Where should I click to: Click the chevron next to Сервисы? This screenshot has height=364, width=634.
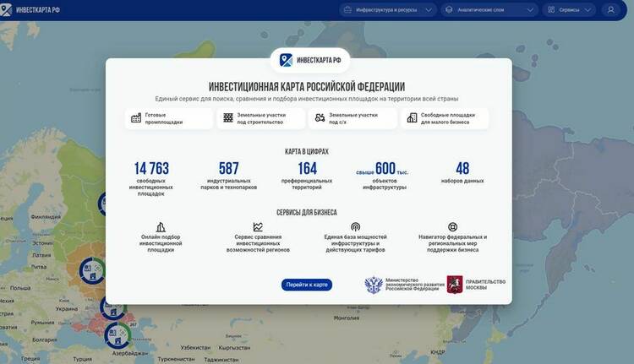point(588,10)
